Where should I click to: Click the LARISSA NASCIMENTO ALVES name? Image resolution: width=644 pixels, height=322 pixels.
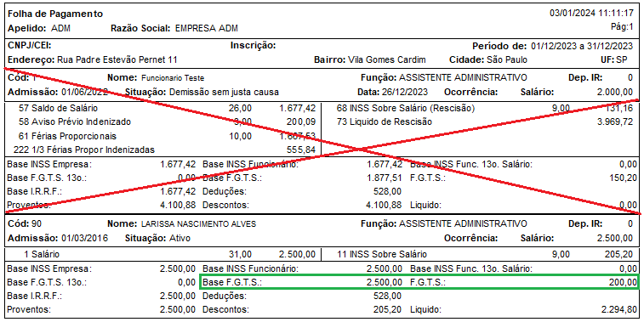click(198, 224)
